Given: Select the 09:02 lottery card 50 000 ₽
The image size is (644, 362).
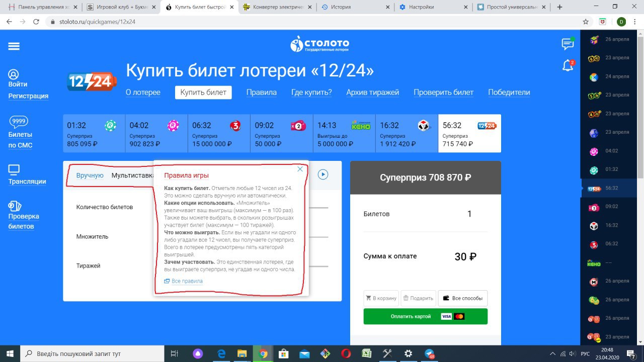Looking at the screenshot, I should point(282,133).
